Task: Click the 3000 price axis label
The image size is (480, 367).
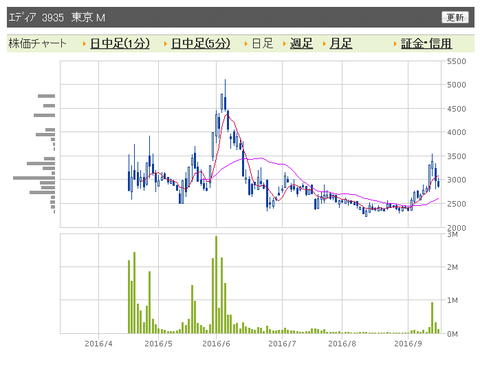Action: (456, 180)
